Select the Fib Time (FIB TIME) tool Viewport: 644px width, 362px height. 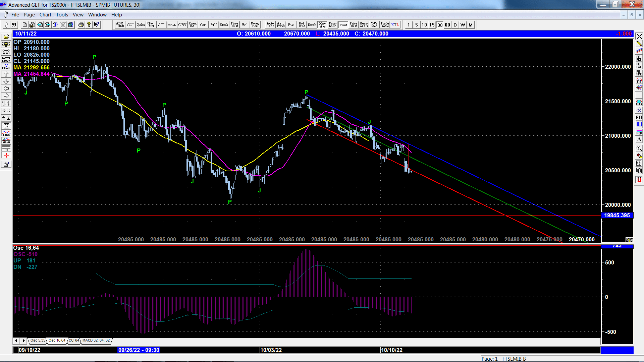pos(639,73)
